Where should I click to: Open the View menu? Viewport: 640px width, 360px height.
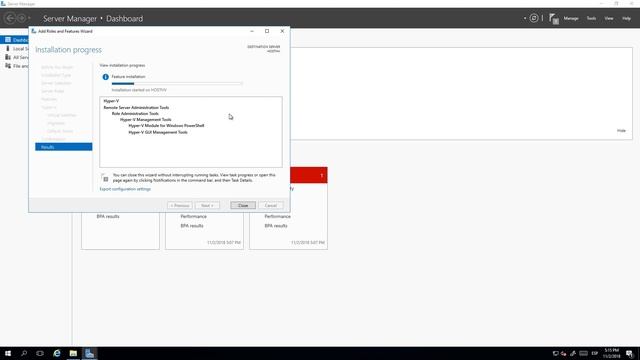point(609,18)
